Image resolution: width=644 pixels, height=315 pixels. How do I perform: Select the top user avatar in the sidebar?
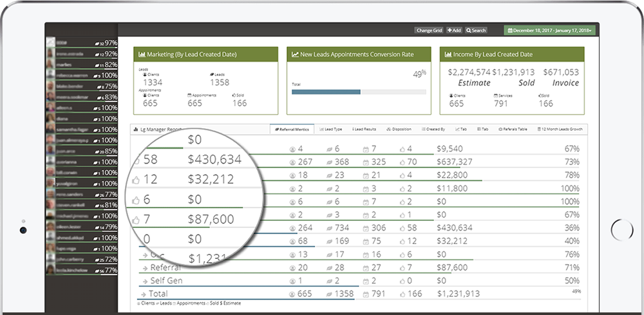50,43
